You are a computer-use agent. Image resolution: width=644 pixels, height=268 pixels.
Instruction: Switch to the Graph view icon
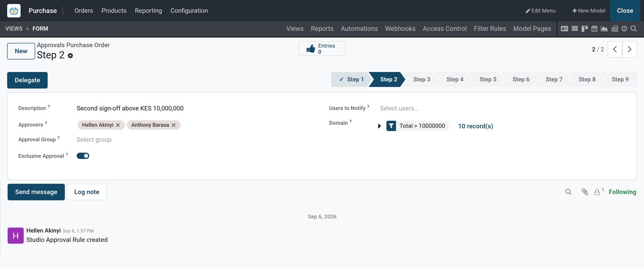604,29
